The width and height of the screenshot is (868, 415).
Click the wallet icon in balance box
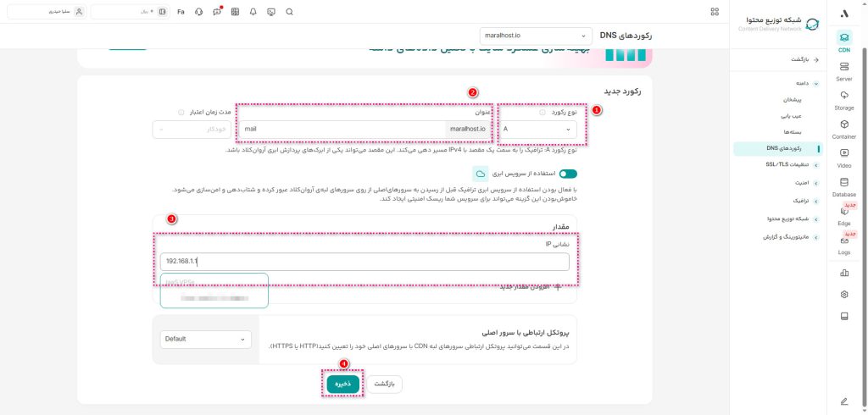pos(162,12)
